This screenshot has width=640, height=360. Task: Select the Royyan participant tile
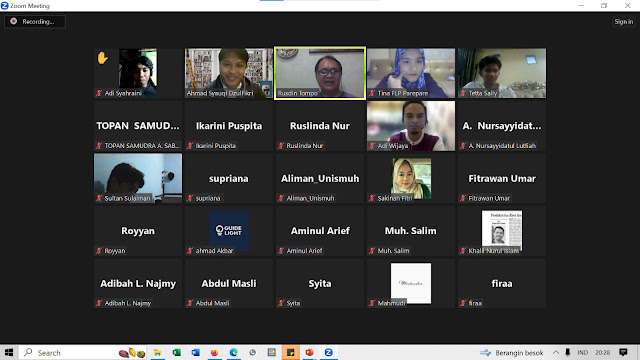pyautogui.click(x=138, y=231)
